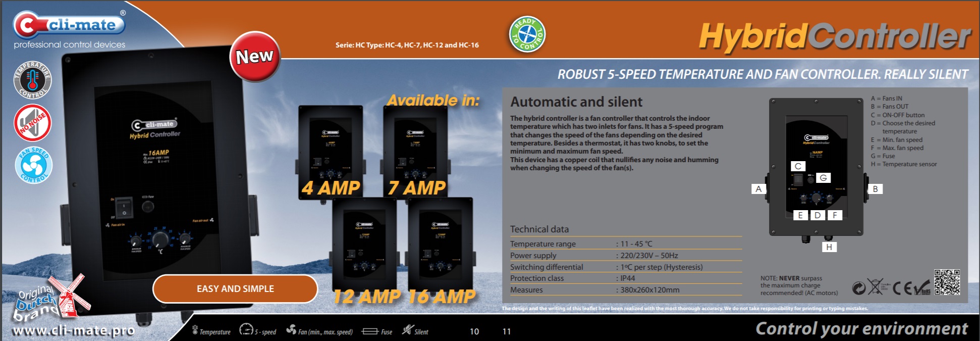The width and height of the screenshot is (980, 341).
Task: Click the 'G = Fuse' legend entry
Action: click(x=883, y=156)
